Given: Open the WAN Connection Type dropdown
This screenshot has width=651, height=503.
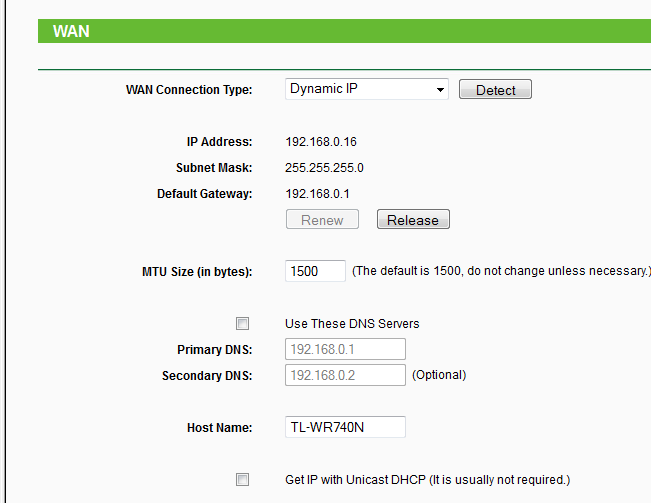Looking at the screenshot, I should (367, 89).
